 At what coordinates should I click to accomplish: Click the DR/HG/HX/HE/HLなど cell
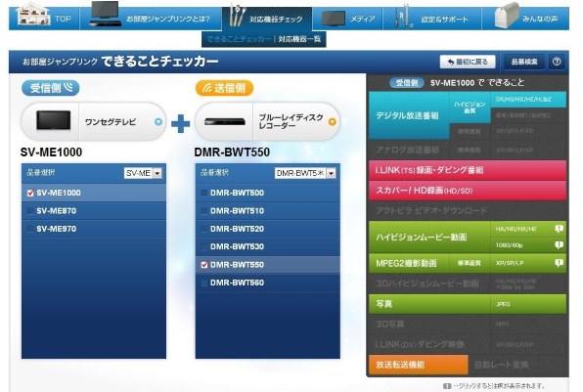[528, 100]
